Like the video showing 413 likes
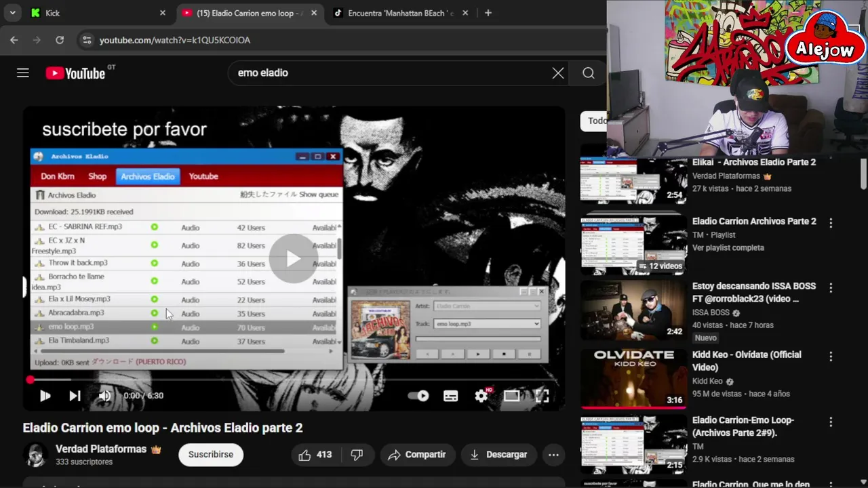The width and height of the screenshot is (868, 488). (315, 455)
